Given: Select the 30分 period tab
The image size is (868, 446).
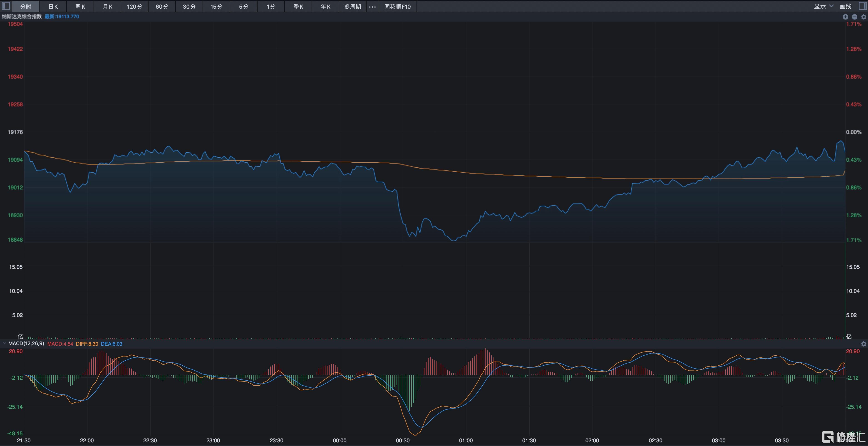Looking at the screenshot, I should pos(189,7).
